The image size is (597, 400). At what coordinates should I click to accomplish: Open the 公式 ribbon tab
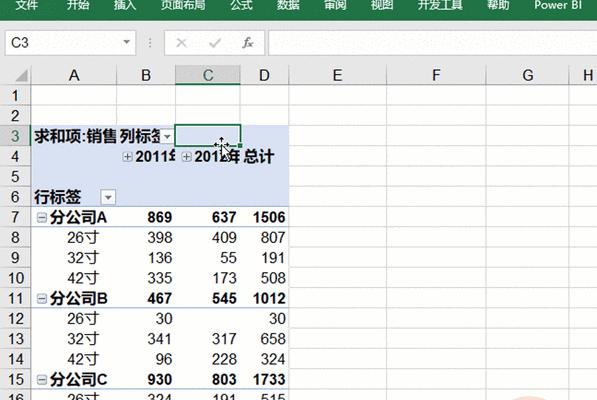pos(241,5)
